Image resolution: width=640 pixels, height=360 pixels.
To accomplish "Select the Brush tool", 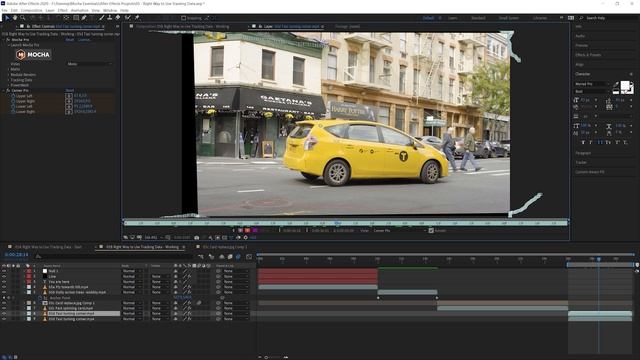I will pyautogui.click(x=102, y=18).
